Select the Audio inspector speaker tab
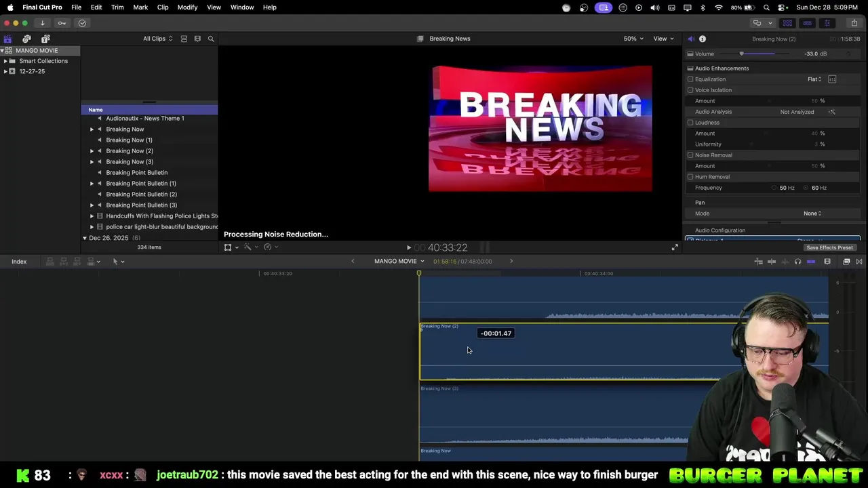 click(x=690, y=39)
